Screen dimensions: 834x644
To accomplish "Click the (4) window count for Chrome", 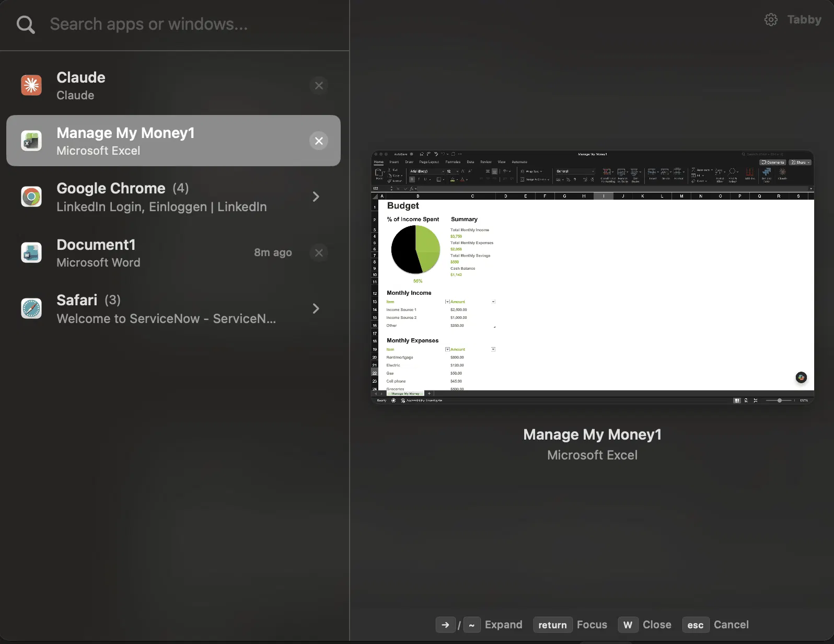I will click(x=181, y=188).
